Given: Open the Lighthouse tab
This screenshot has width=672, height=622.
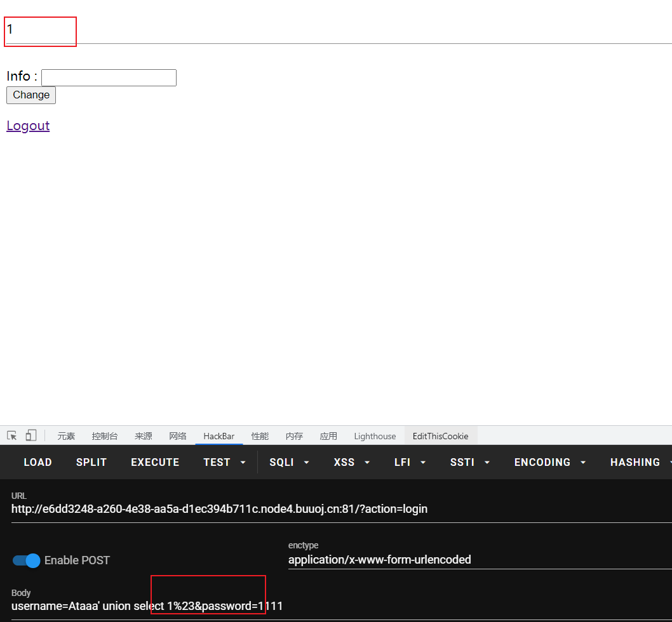Looking at the screenshot, I should 375,436.
